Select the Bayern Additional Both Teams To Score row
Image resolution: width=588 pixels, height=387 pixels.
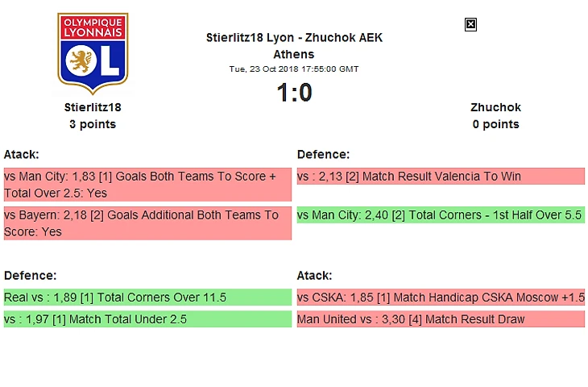(x=147, y=223)
